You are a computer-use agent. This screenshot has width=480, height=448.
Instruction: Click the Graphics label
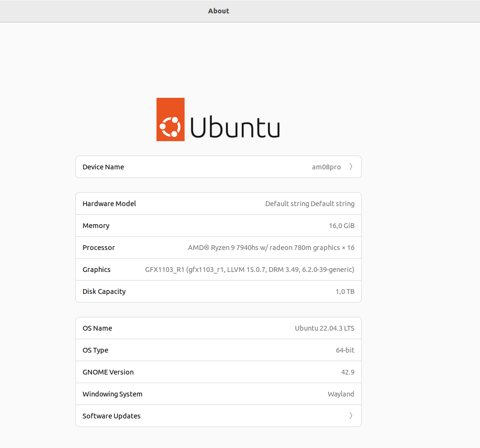coord(96,270)
